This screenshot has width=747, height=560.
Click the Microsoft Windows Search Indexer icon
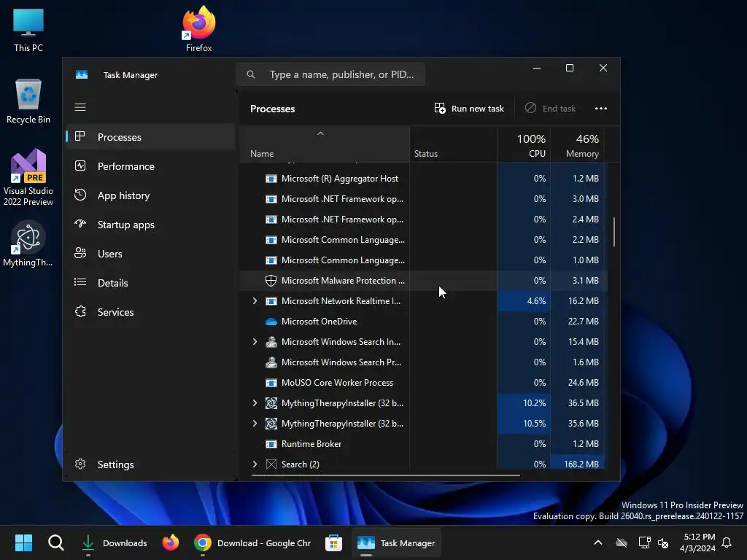pyautogui.click(x=271, y=342)
